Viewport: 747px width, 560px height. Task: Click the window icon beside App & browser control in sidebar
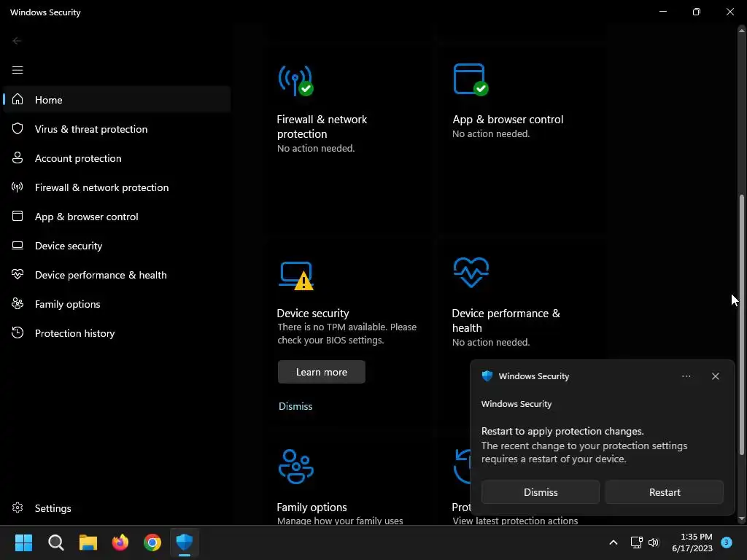18,216
